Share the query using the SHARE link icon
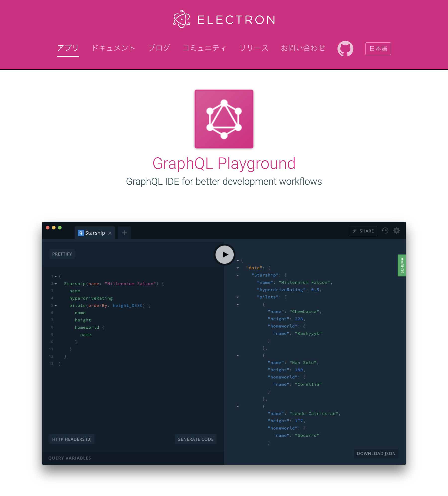The width and height of the screenshot is (448, 496). pos(363,231)
